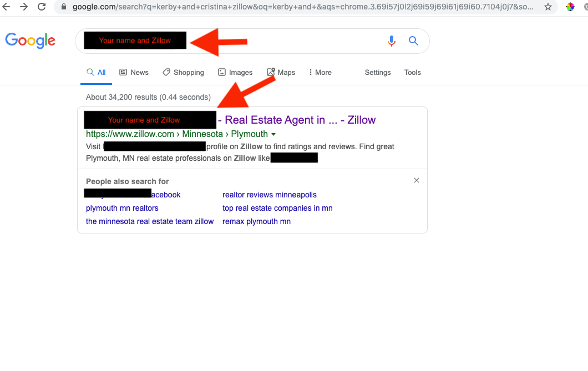Open the More search options menu
The height and width of the screenshot is (371, 588).
coord(320,72)
